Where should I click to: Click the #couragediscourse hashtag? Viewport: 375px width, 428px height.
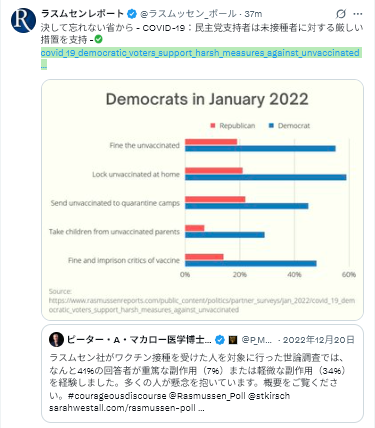[117, 396]
